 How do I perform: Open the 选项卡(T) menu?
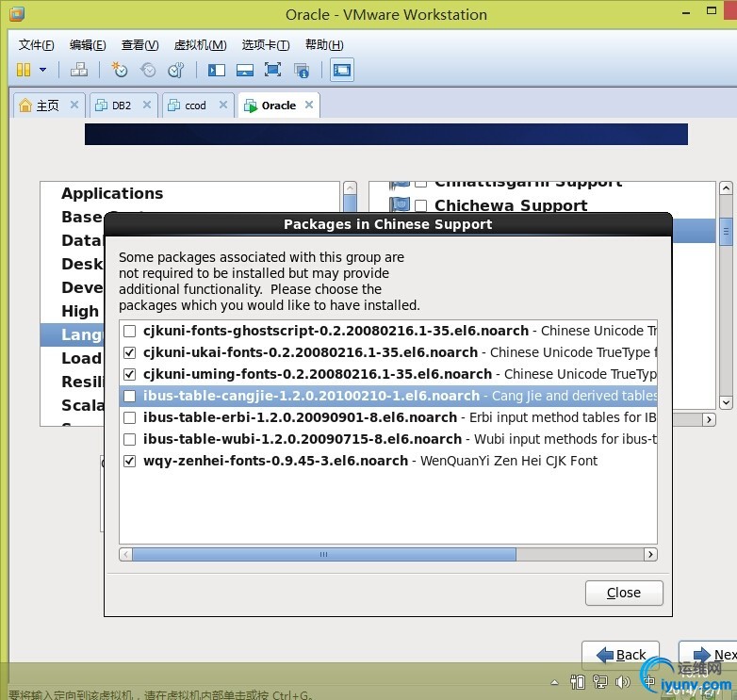(266, 45)
